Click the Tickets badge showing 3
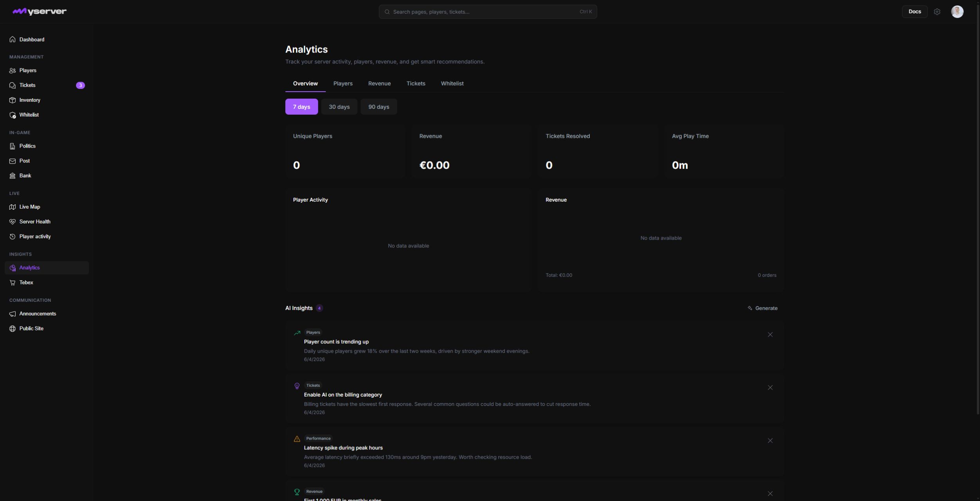This screenshot has width=980, height=501. coord(80,85)
